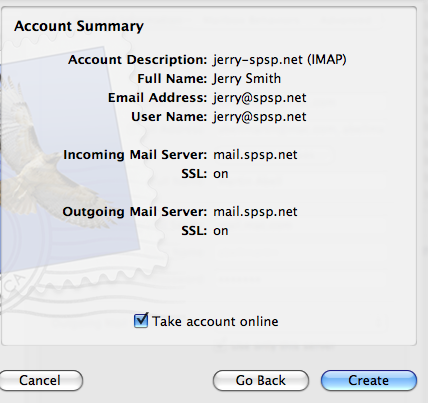This screenshot has width=428, height=403.
Task: Uncheck Take account online checkbox
Action: coord(141,321)
